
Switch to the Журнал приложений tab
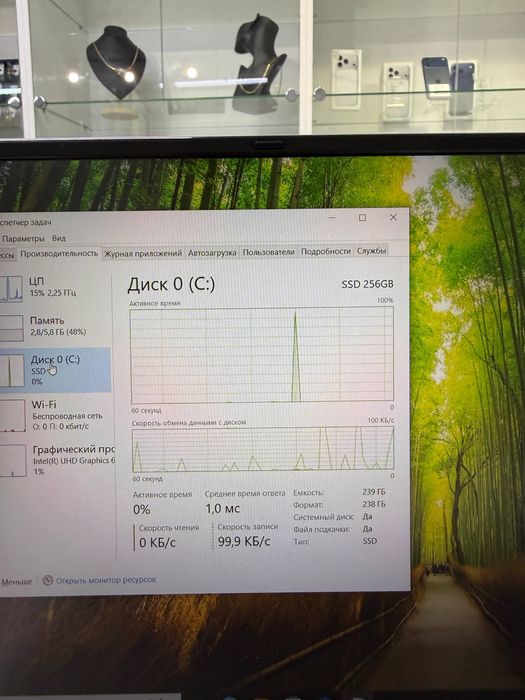point(143,253)
